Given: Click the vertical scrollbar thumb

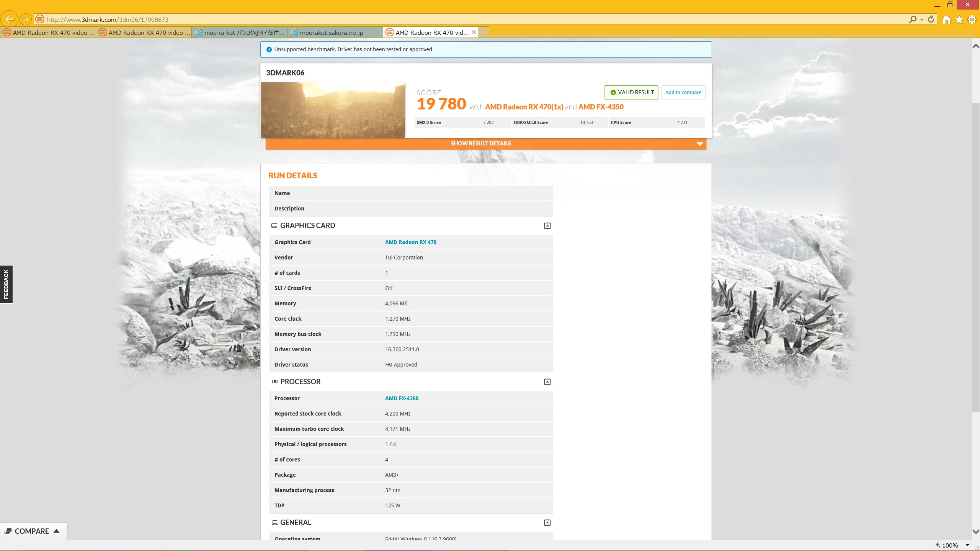Looking at the screenshot, I should [x=976, y=257].
